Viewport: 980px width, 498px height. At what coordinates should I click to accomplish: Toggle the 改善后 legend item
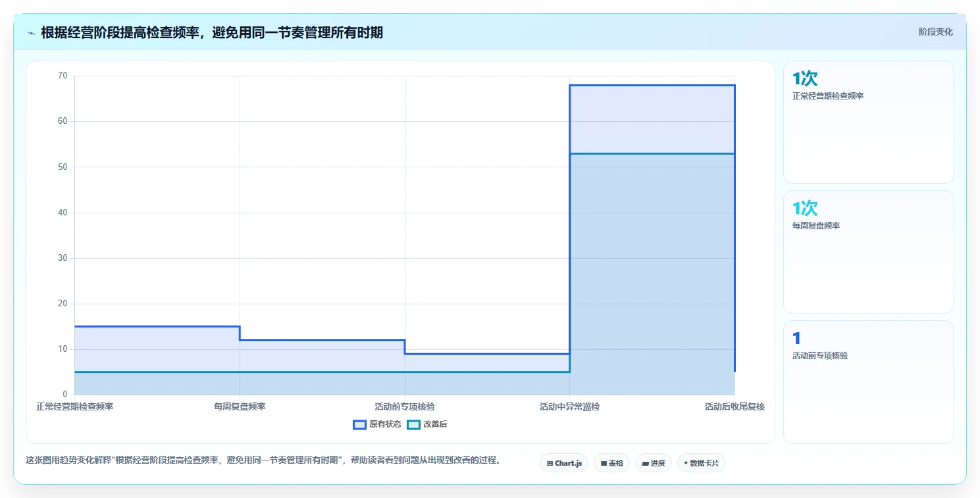(x=427, y=424)
